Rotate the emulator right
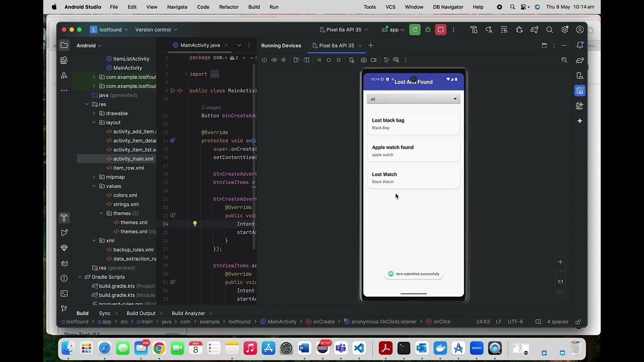Viewport: 644px width, 362px height. point(306,60)
